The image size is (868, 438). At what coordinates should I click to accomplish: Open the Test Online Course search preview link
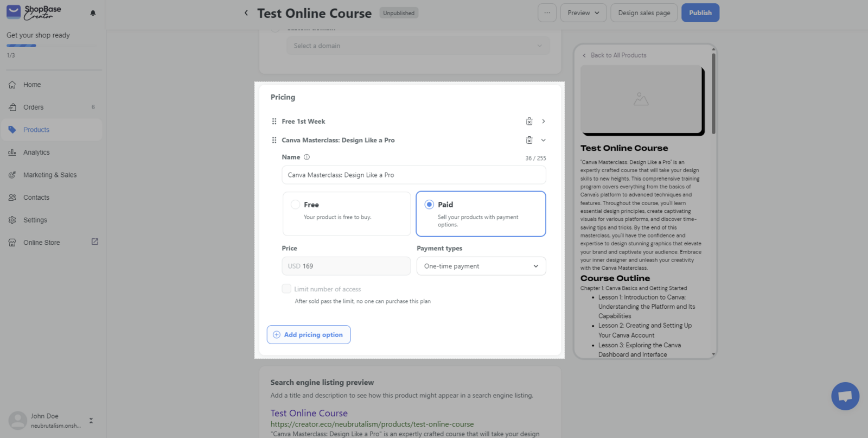pyautogui.click(x=309, y=413)
